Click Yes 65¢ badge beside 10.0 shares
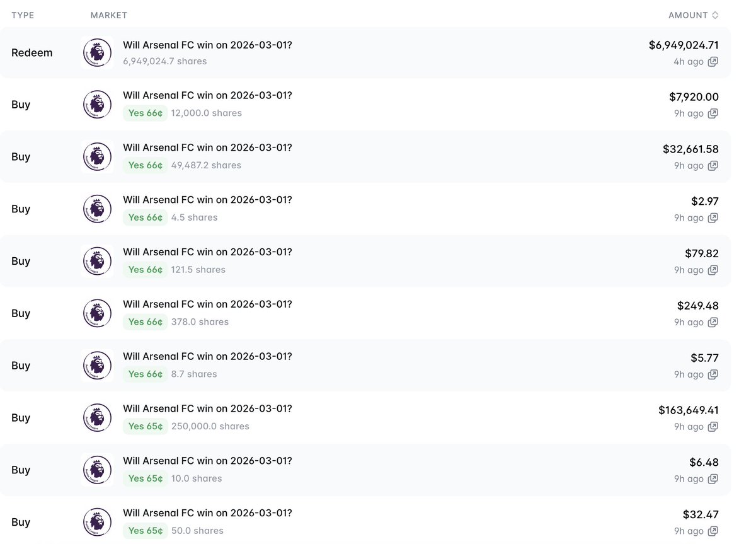The width and height of the screenshot is (756, 544). (x=146, y=478)
